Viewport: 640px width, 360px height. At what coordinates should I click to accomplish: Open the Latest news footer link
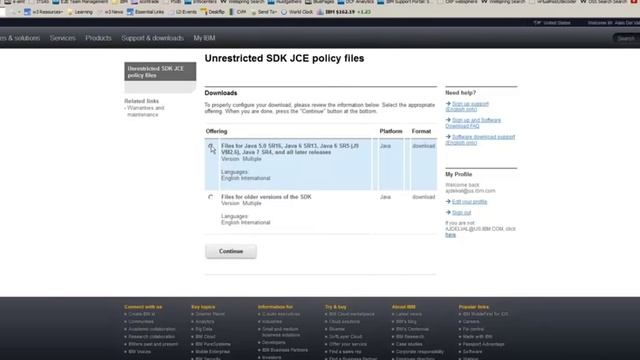[409, 314]
